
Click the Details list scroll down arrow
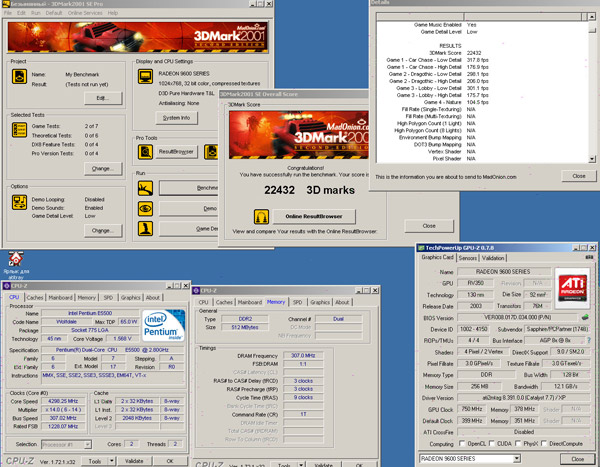(x=592, y=159)
